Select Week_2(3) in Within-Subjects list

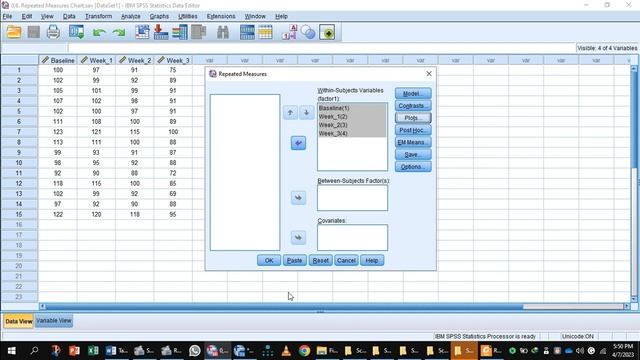click(352, 125)
